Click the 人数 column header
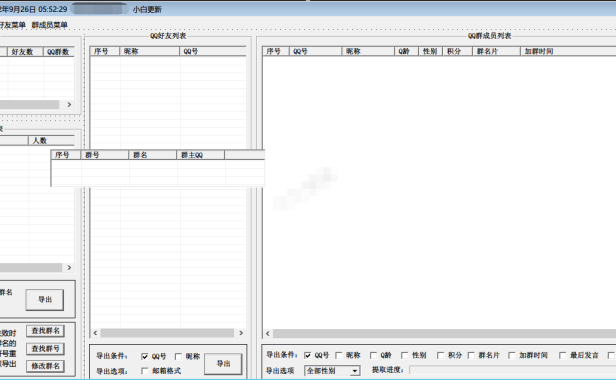Image resolution: width=616 pixels, height=380 pixels. (51, 140)
